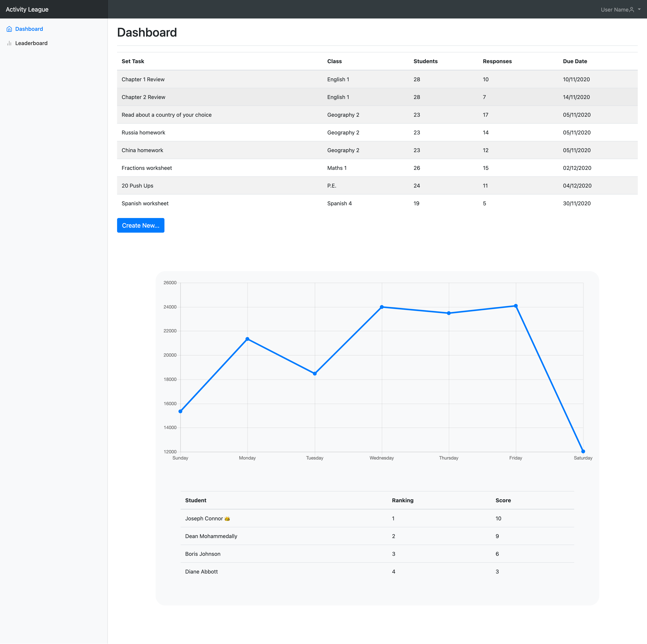Viewport: 647px width, 644px height.
Task: Click the Student column header
Action: [x=196, y=500]
